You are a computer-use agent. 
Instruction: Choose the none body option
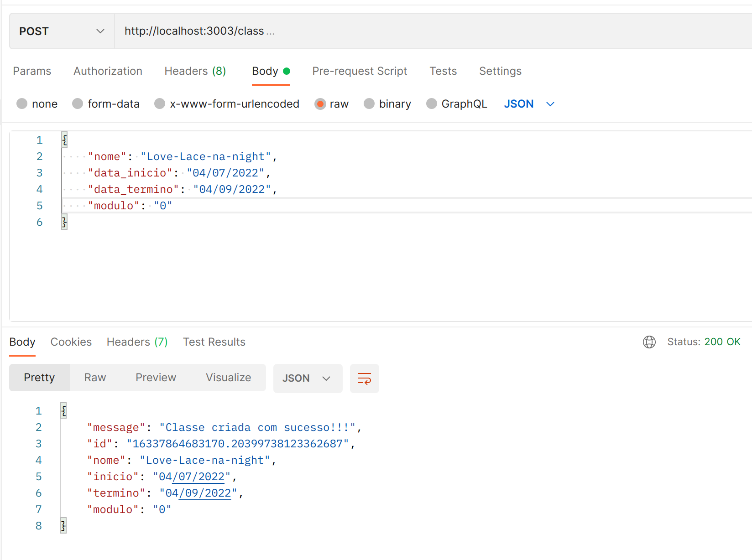click(37, 104)
